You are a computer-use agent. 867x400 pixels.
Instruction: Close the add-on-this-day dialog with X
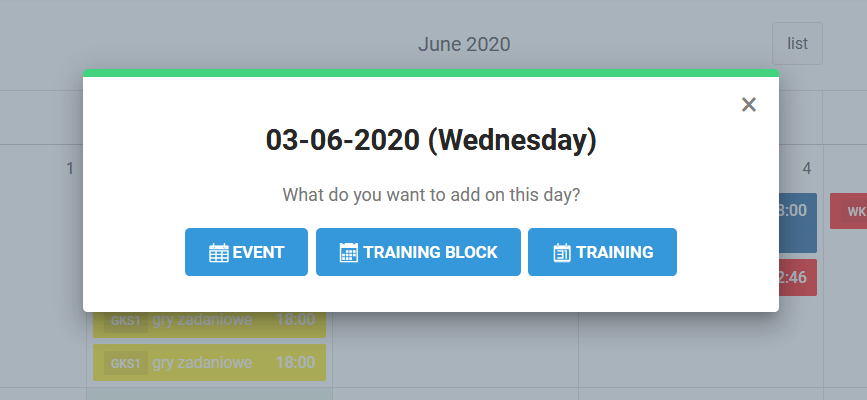click(749, 105)
